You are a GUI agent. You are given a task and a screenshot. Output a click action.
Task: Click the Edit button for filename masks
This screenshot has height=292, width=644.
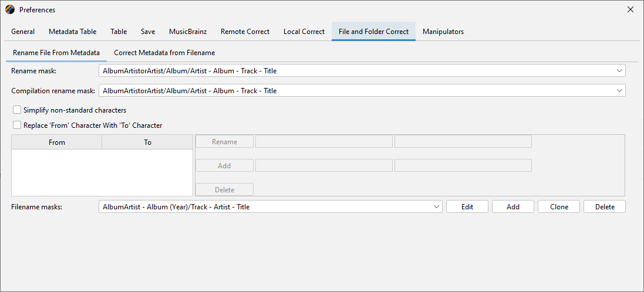[x=467, y=207]
